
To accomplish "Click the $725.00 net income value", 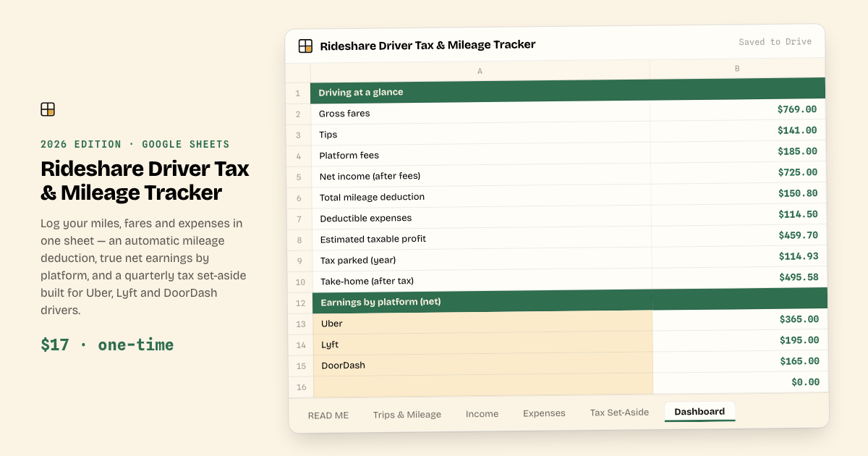I will coord(798,172).
